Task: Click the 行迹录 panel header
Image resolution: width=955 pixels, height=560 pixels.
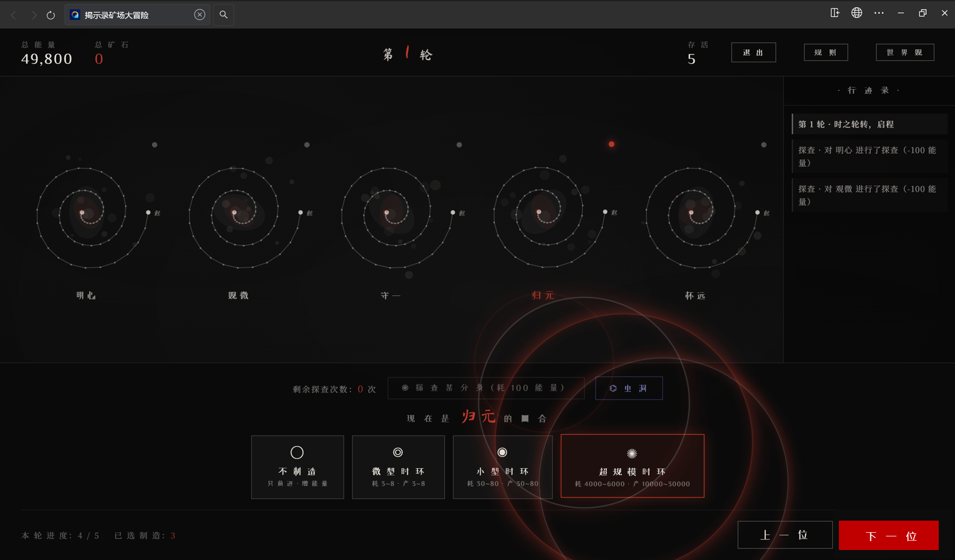Action: point(869,90)
